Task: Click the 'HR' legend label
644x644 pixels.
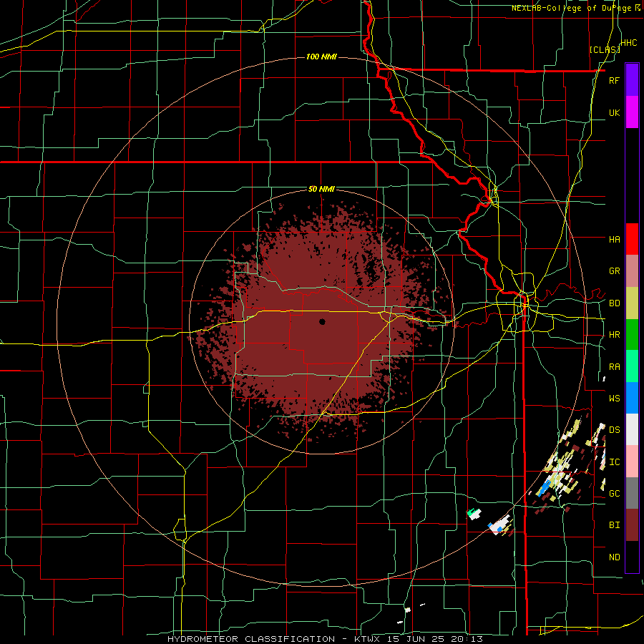Action: coord(614,335)
